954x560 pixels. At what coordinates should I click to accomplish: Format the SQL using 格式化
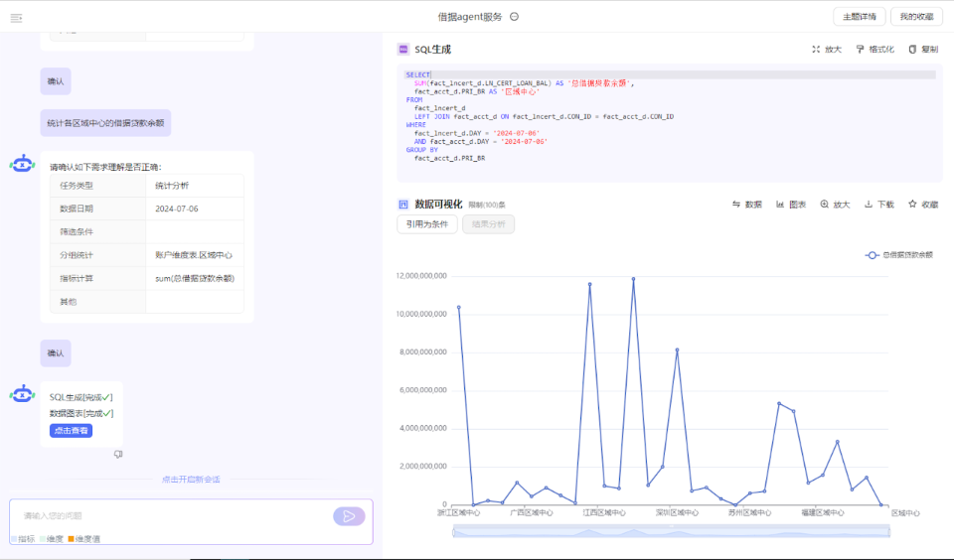[x=874, y=50]
